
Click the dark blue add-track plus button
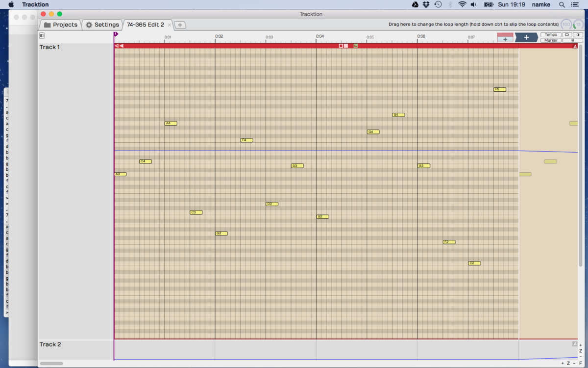click(526, 37)
